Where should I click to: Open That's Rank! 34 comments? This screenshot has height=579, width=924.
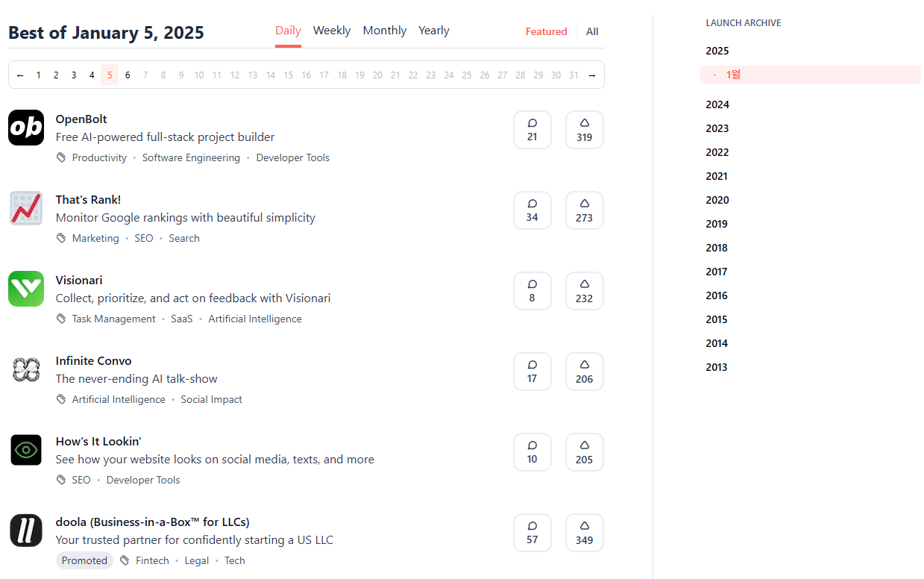pos(532,210)
